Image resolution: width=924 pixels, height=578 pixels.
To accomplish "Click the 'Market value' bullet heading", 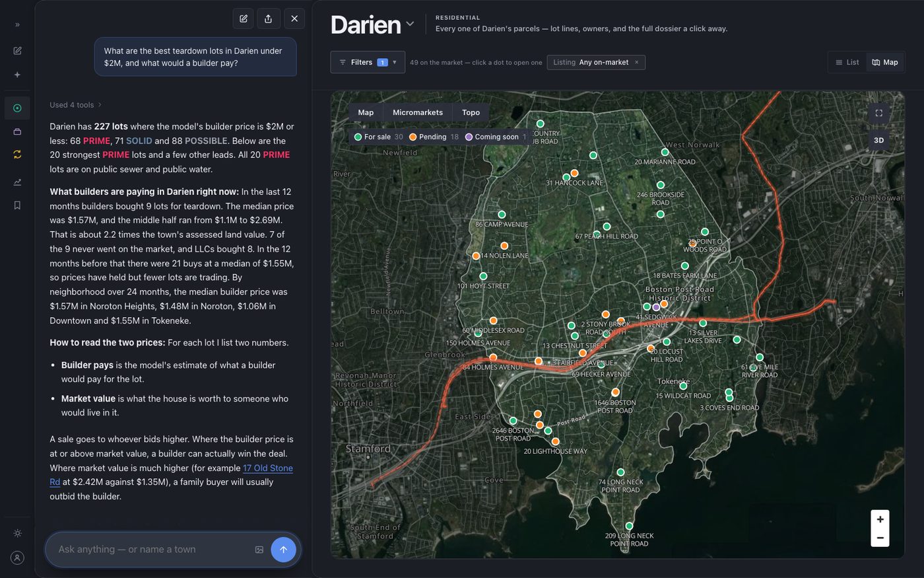I will [88, 398].
